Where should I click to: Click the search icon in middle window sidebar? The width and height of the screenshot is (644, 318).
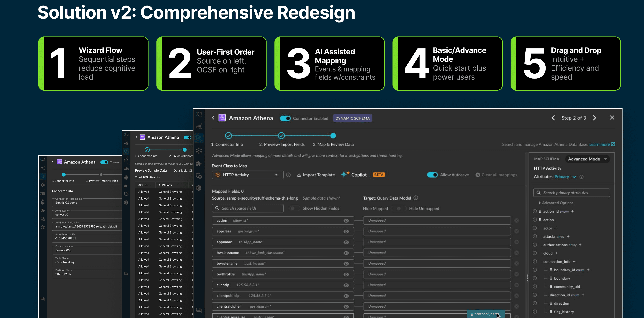coord(126,152)
